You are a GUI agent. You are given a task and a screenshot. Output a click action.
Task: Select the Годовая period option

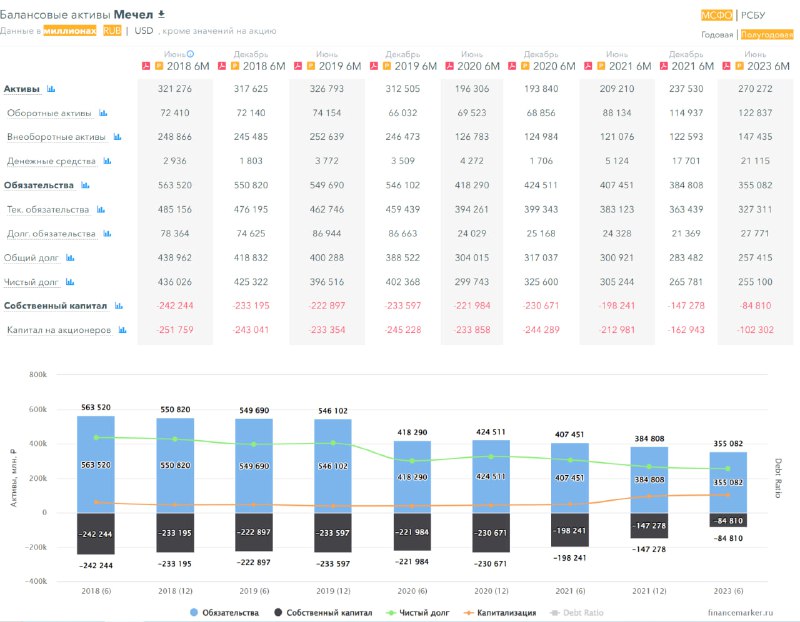717,35
